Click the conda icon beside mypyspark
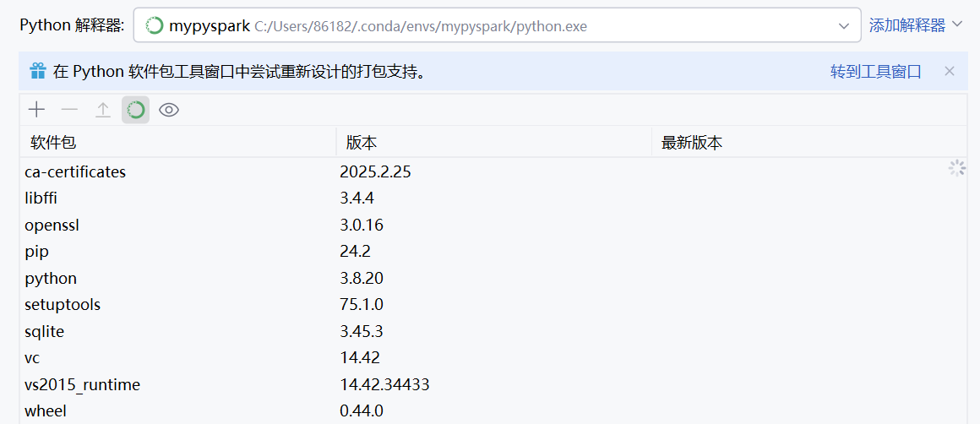 coord(155,25)
